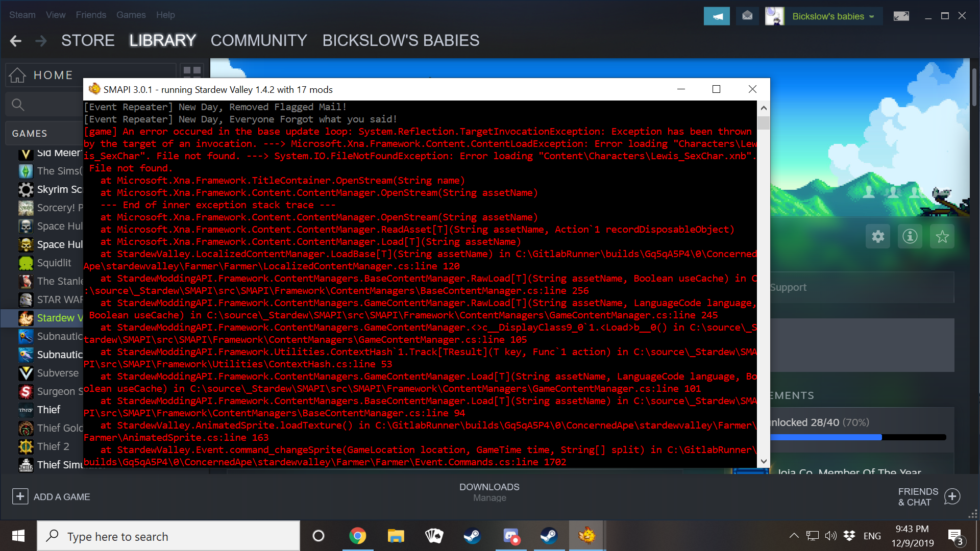Image resolution: width=980 pixels, height=551 pixels.
Task: Click the profile avatar picture
Action: click(774, 16)
